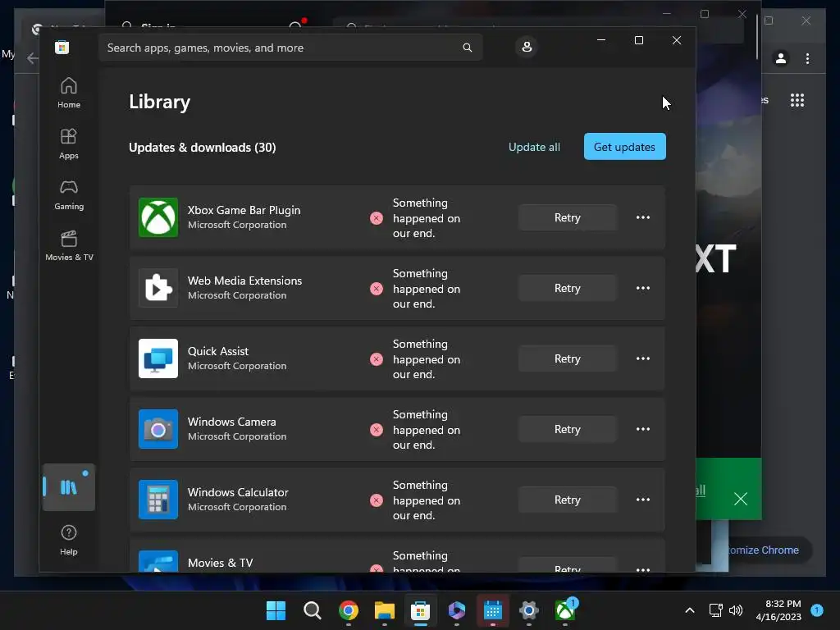This screenshot has width=840, height=630.
Task: Open more options for Windows Camera
Action: point(643,429)
